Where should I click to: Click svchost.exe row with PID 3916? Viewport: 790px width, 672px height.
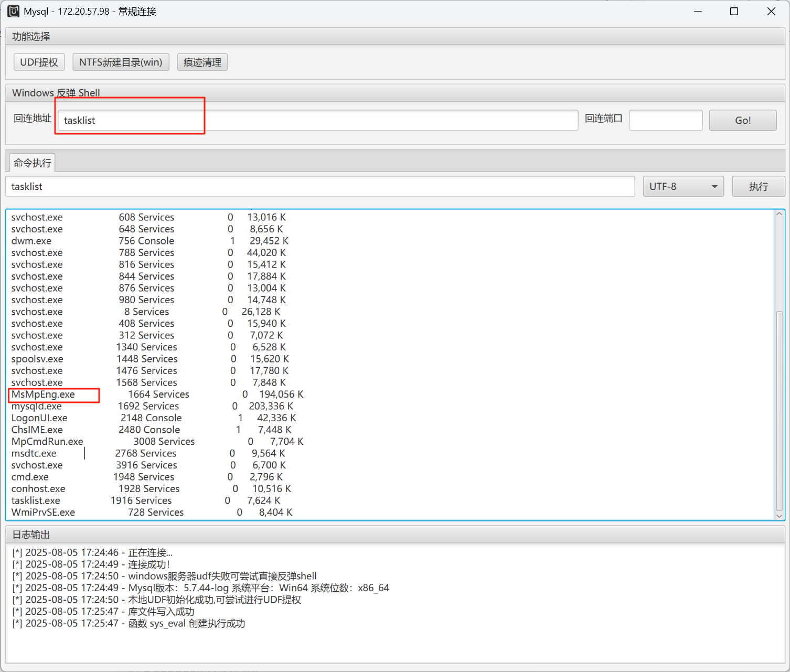pyautogui.click(x=148, y=465)
